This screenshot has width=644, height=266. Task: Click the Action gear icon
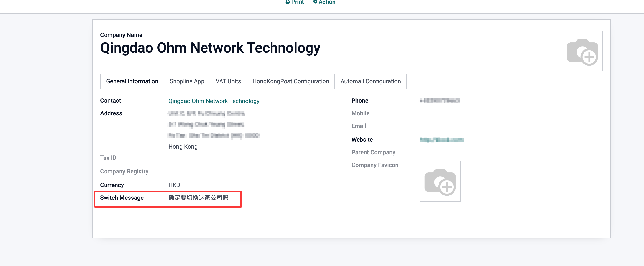(315, 2)
